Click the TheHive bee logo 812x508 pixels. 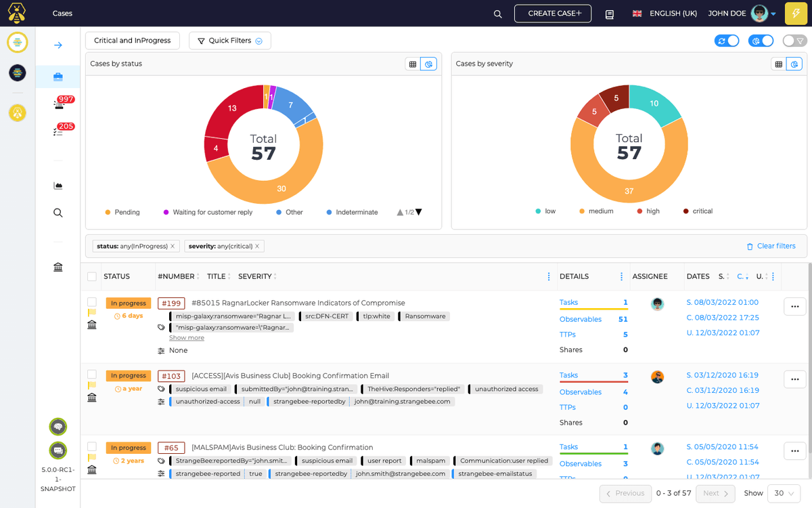coord(18,13)
